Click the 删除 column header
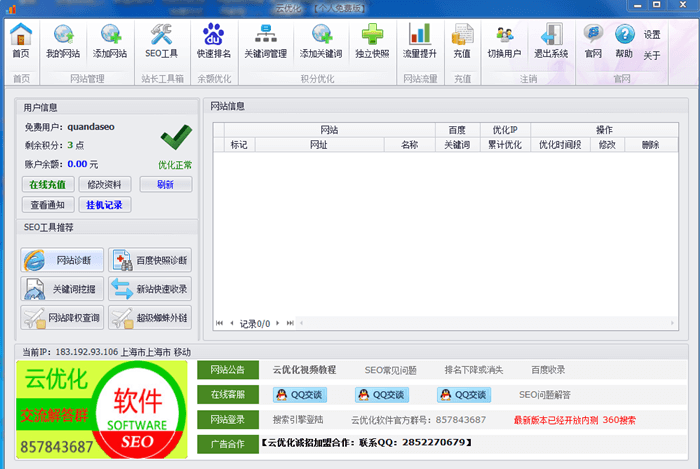The image size is (700, 469). [651, 145]
